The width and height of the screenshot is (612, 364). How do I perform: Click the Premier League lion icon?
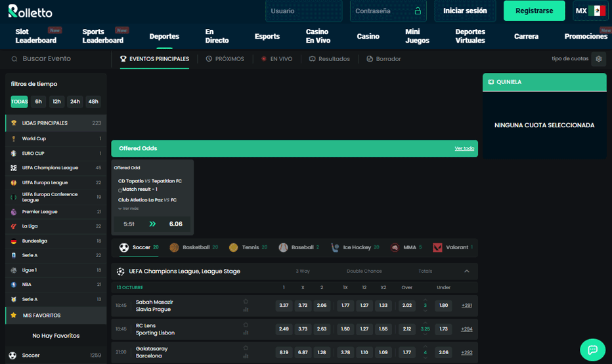point(14,212)
